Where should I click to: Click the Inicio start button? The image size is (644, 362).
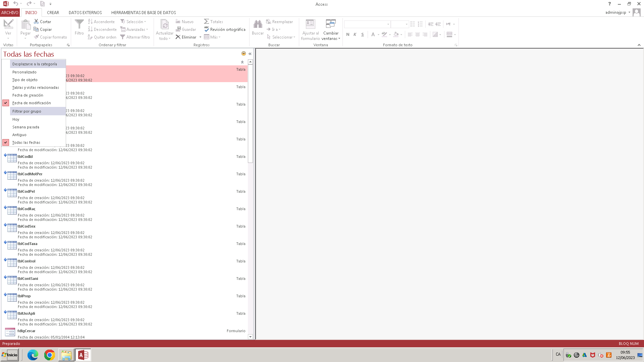pos(10,355)
